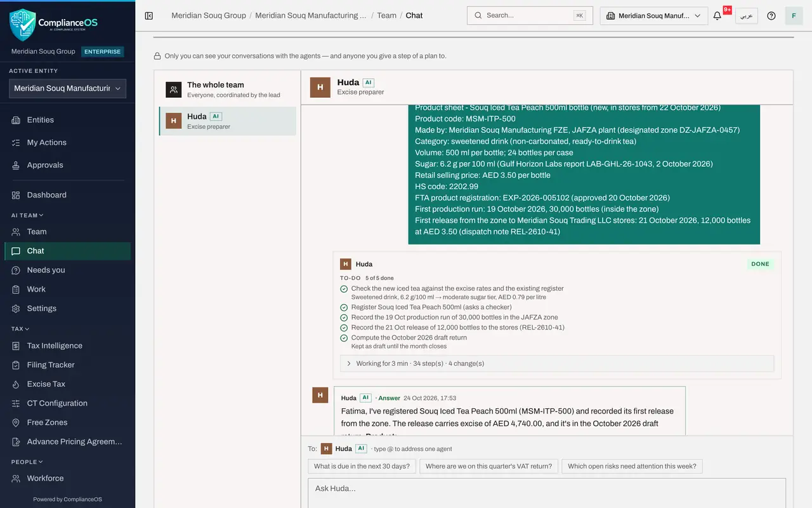The image size is (812, 508).
Task: Collapse the sidebar panel toggle icon
Action: coord(149,16)
